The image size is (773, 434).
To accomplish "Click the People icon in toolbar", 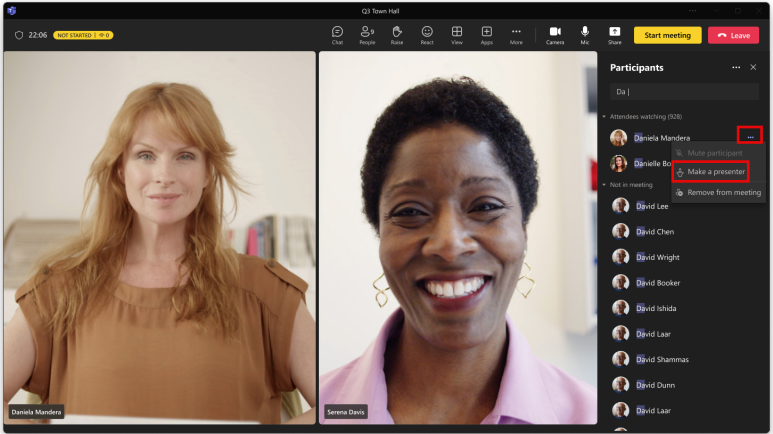I will pos(367,34).
